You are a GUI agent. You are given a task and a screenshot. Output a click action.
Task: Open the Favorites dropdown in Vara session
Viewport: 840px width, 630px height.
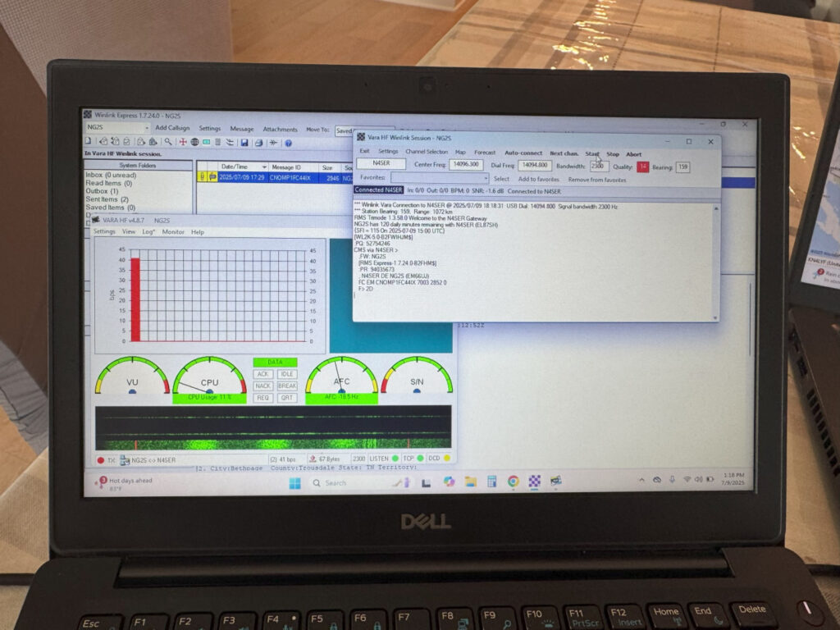coord(486,178)
